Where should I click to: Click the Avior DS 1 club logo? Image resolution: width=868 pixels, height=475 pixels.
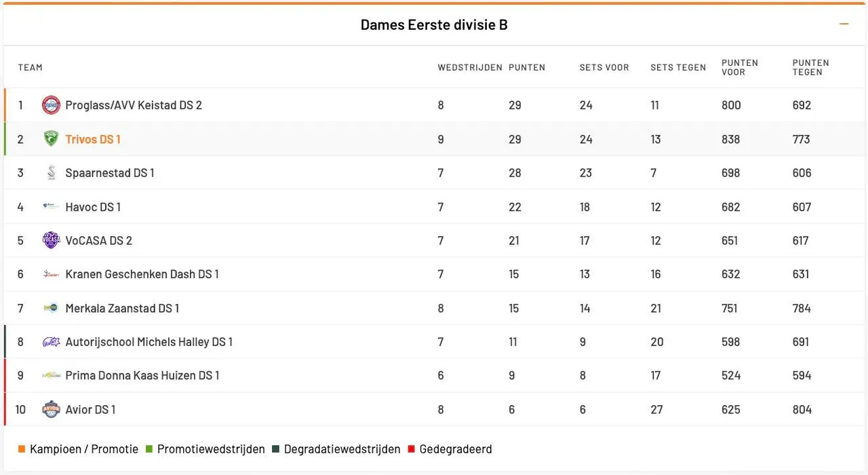click(x=51, y=409)
